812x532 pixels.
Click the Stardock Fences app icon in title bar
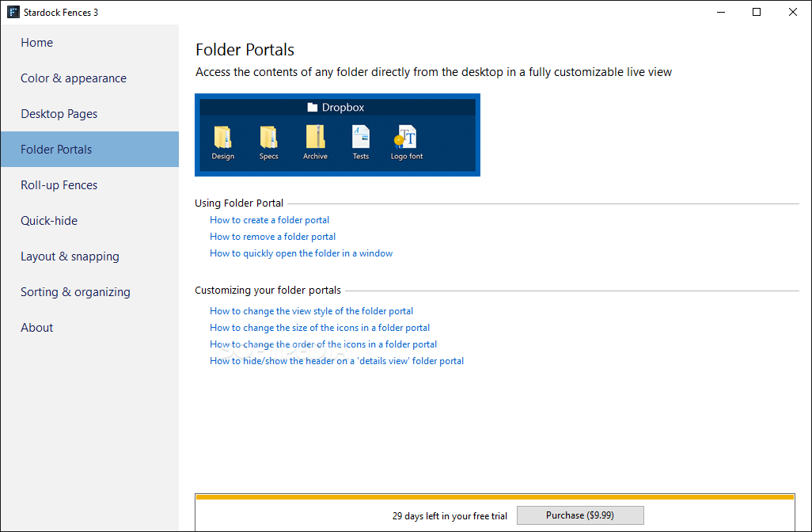pyautogui.click(x=13, y=12)
